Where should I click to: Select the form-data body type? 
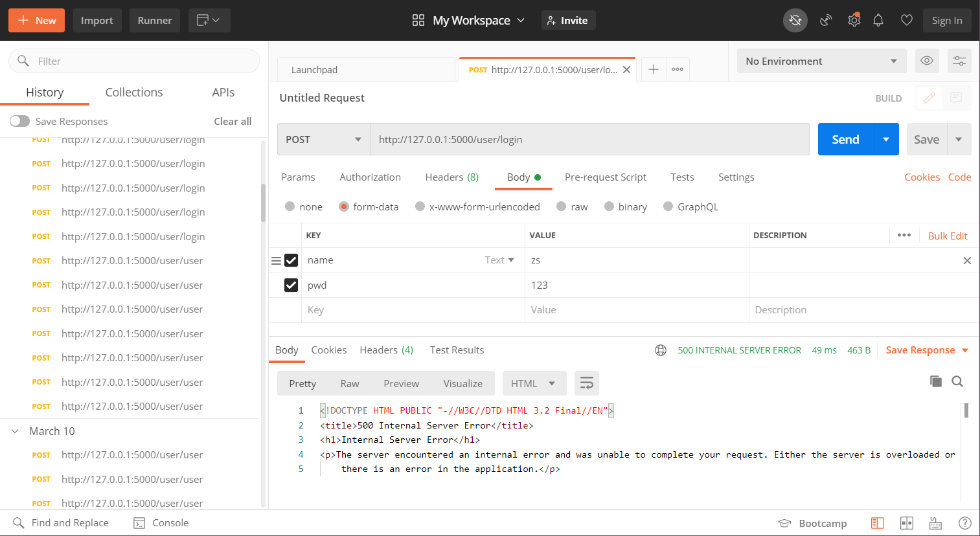point(344,207)
